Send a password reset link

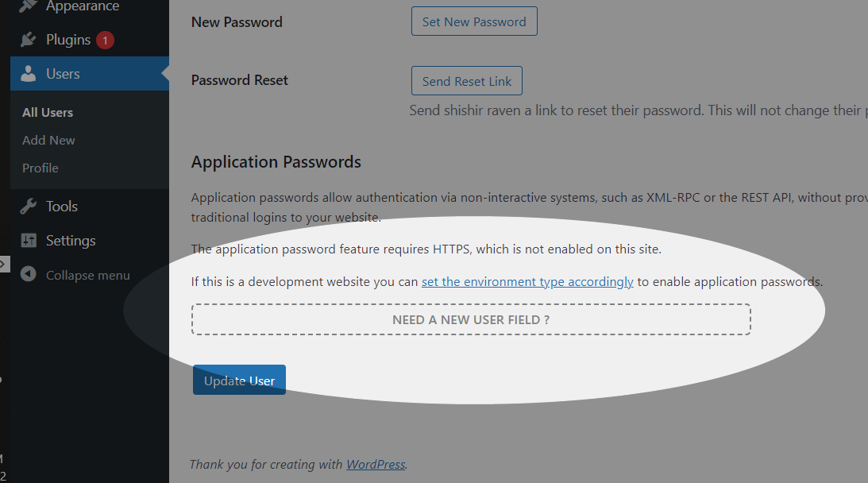click(x=466, y=80)
